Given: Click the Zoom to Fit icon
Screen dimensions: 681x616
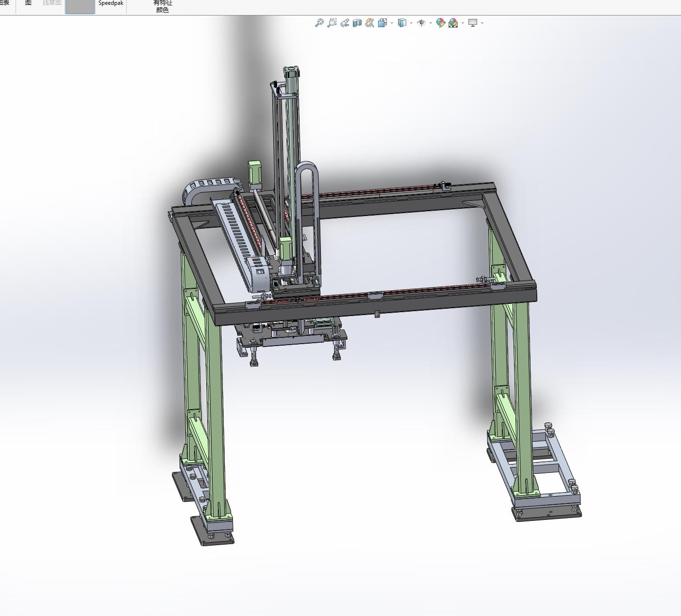Looking at the screenshot, I should point(319,23).
